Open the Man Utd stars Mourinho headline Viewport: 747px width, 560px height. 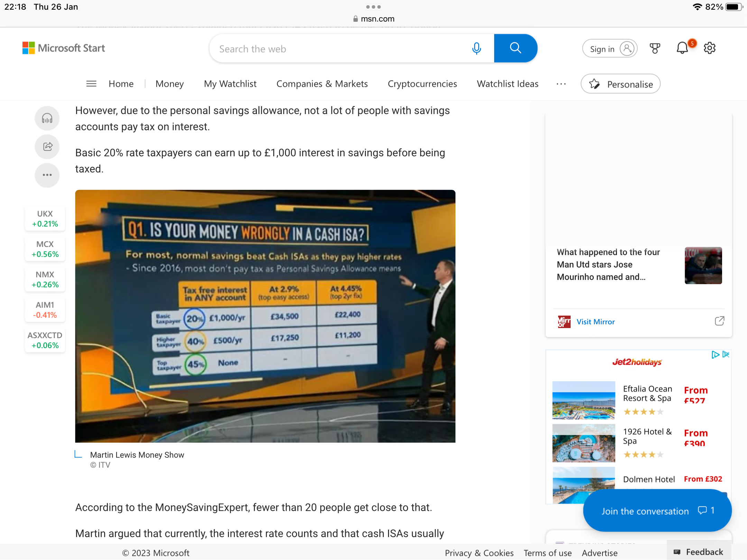coord(608,264)
